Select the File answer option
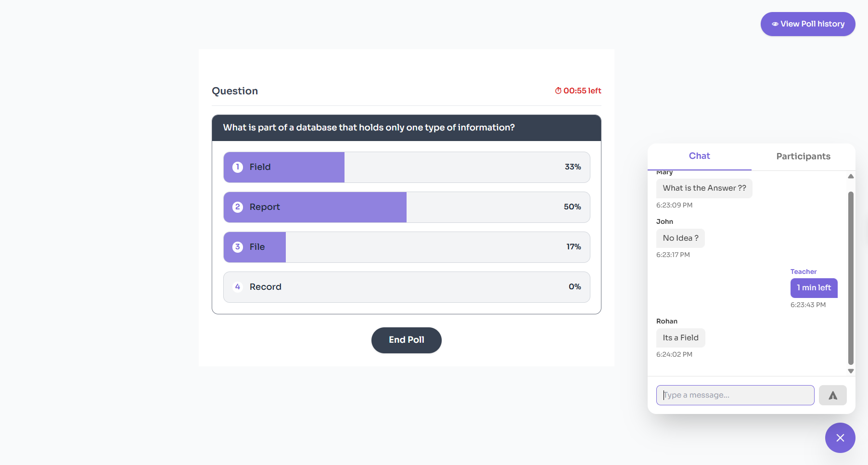The height and width of the screenshot is (465, 868). [x=406, y=247]
